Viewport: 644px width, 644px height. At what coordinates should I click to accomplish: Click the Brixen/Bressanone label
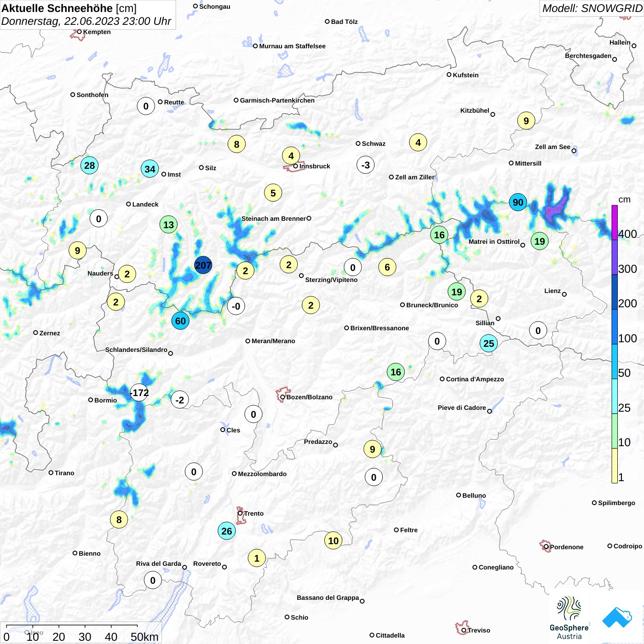click(x=379, y=328)
